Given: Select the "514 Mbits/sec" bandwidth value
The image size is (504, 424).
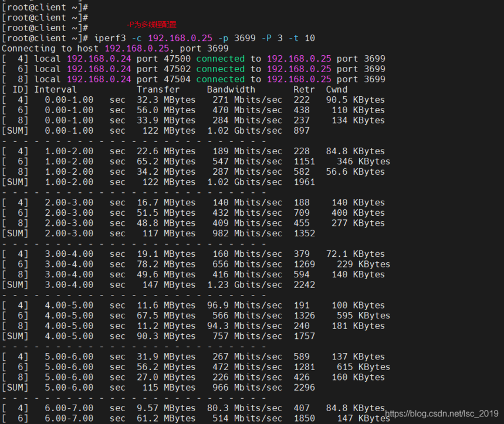Looking at the screenshot, I should pyautogui.click(x=247, y=419).
